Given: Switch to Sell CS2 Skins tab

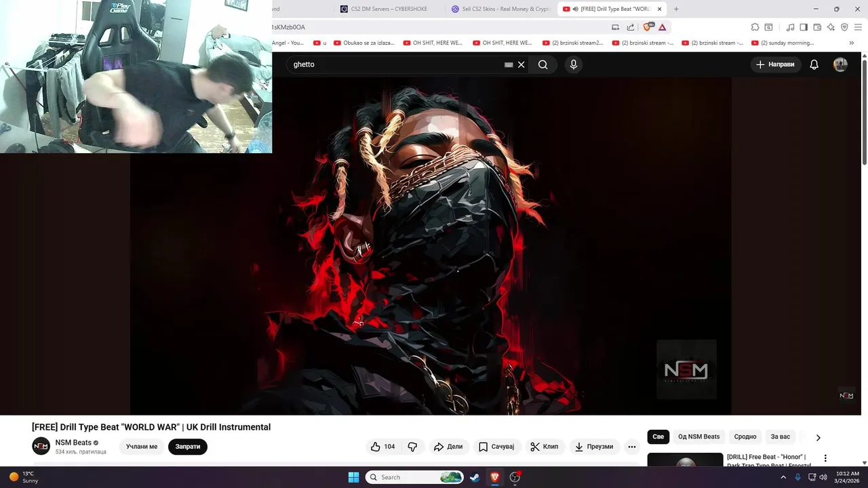Looking at the screenshot, I should click(502, 9).
